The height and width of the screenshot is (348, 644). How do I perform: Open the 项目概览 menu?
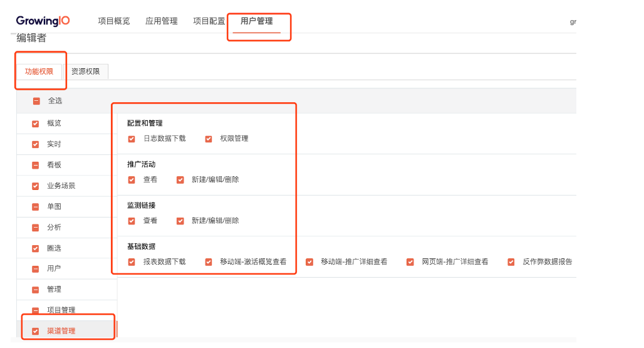pyautogui.click(x=114, y=21)
